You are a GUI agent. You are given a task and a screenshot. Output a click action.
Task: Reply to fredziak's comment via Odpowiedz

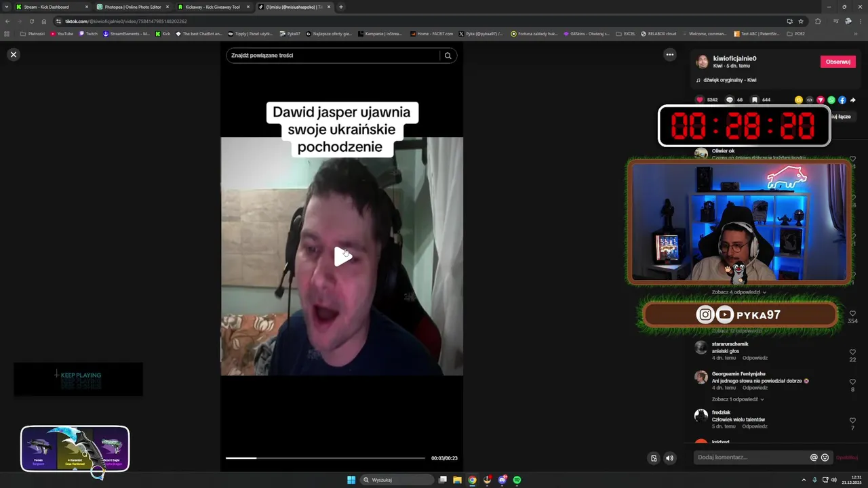click(755, 426)
